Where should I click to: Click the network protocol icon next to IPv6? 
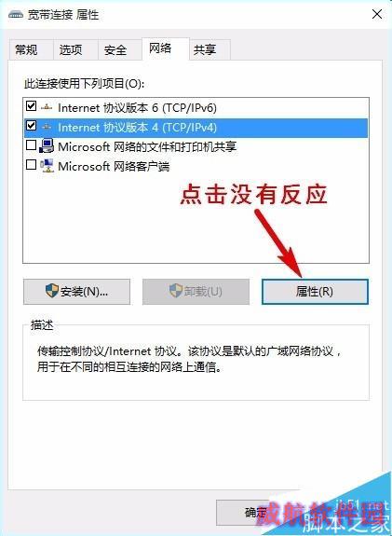(x=47, y=108)
